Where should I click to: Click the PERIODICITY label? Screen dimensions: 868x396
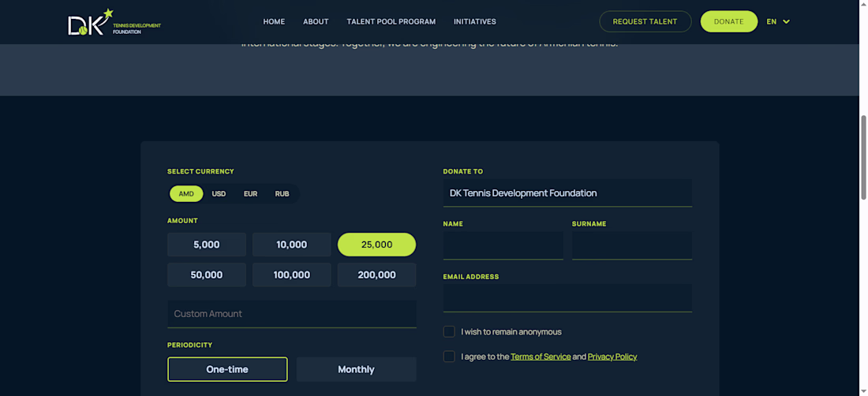pyautogui.click(x=190, y=345)
